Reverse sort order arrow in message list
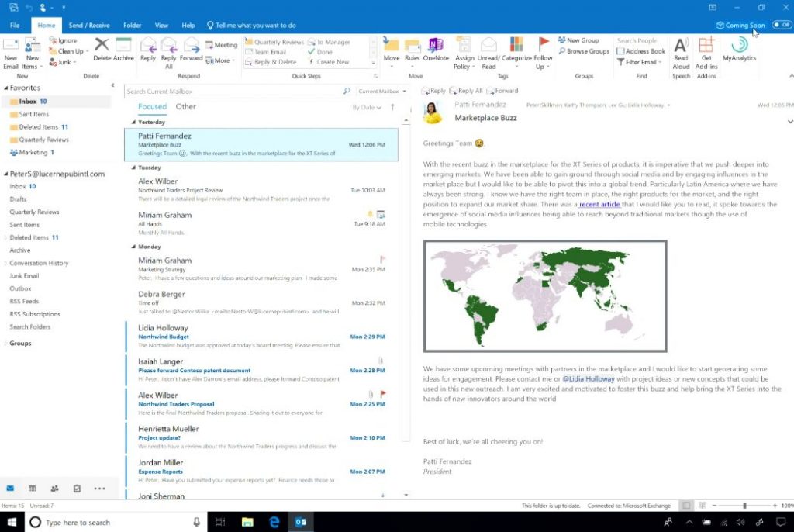Screen dimensions: 794x532 tap(392, 107)
